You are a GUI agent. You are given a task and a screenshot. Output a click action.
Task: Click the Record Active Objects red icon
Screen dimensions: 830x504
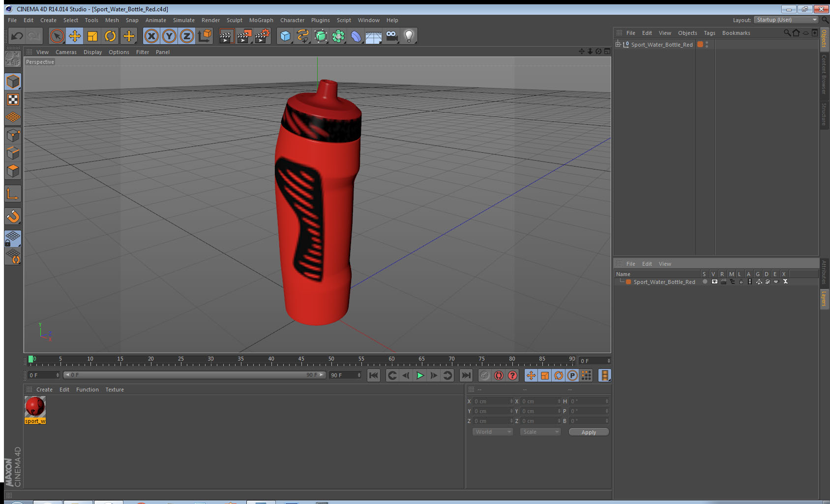pos(485,375)
